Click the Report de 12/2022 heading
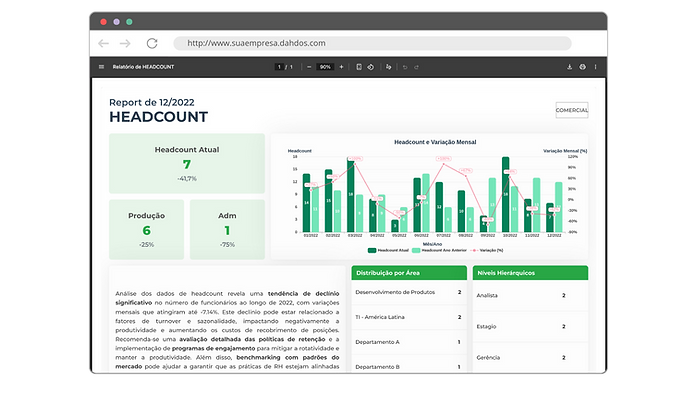Image resolution: width=695 pixels, height=394 pixels. [152, 102]
